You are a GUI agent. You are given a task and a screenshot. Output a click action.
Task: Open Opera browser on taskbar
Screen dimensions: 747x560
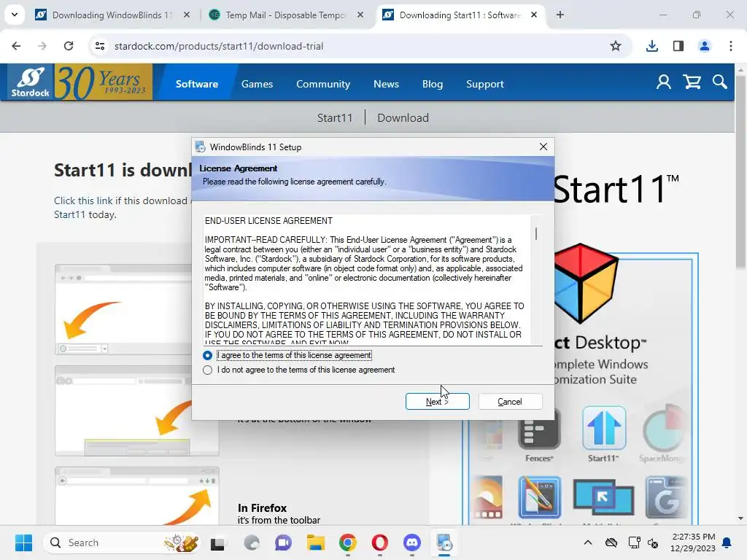click(x=379, y=542)
